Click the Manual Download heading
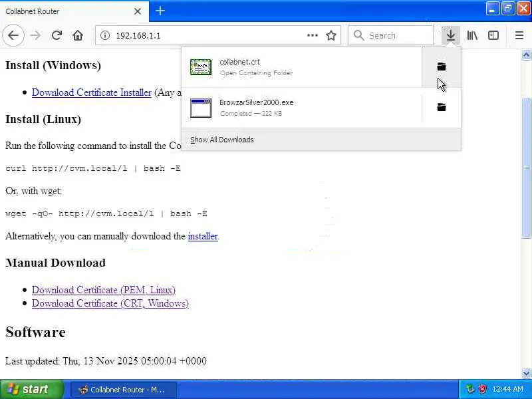The width and height of the screenshot is (532, 399). tap(55, 263)
